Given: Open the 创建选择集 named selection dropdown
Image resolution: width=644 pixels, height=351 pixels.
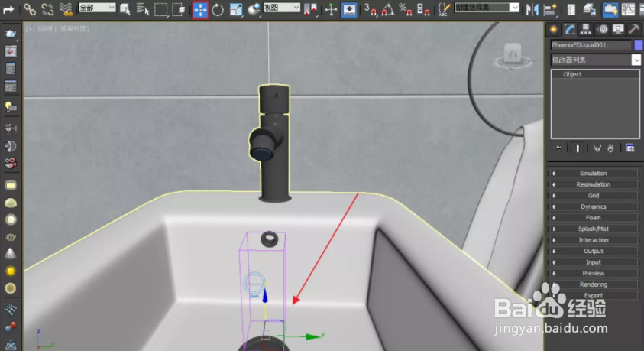Looking at the screenshot, I should (x=487, y=8).
